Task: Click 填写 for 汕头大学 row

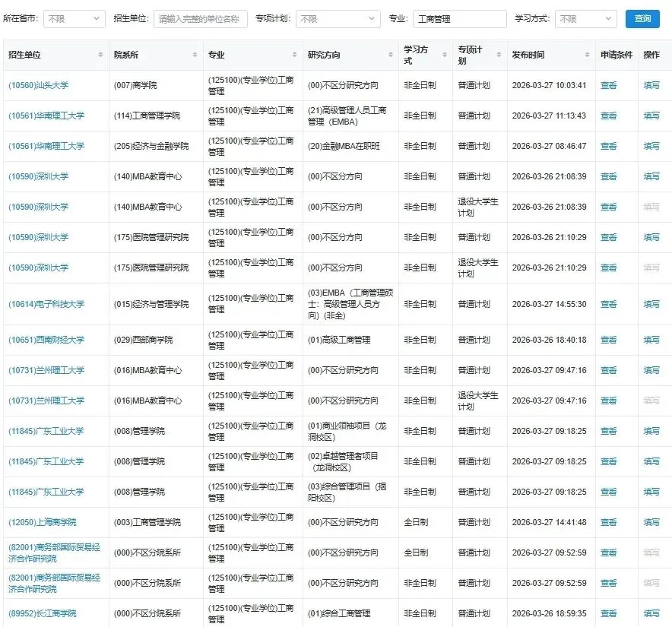Action: point(651,85)
